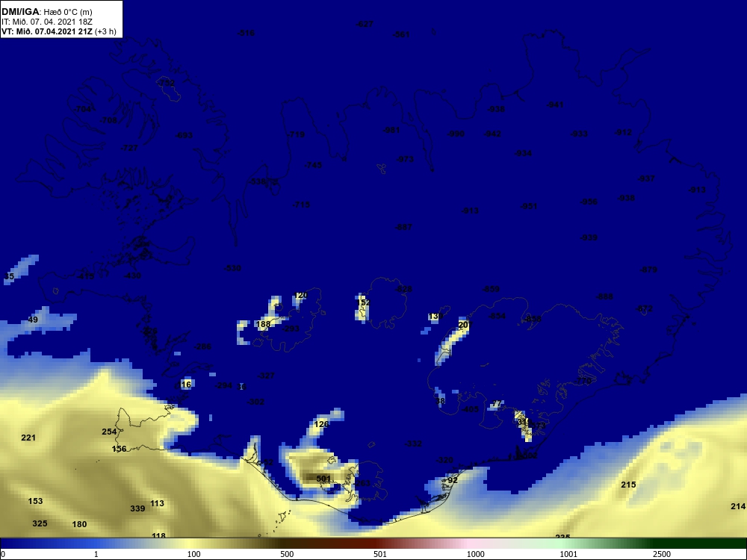The image size is (747, 560).
Task: Click the map value -912
Action: [x=623, y=132]
